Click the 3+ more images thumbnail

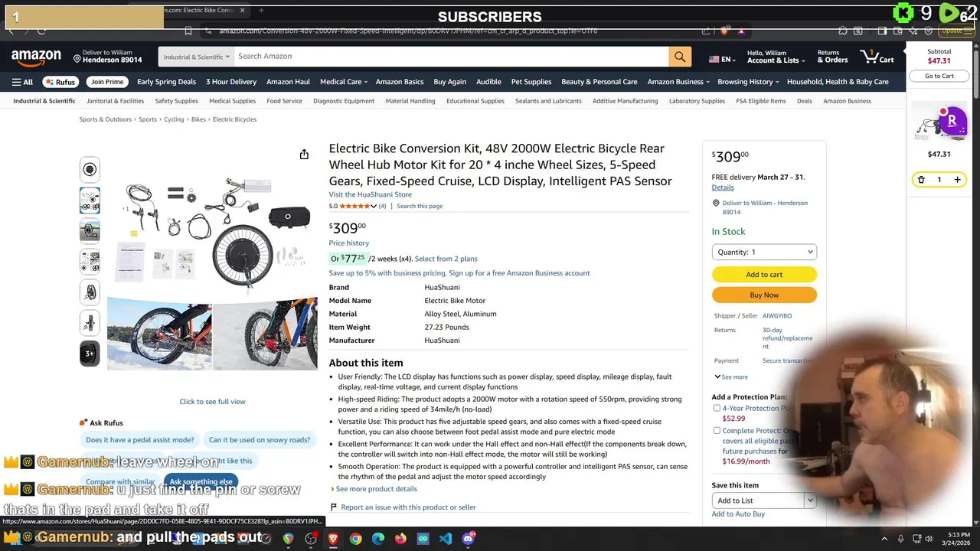click(x=90, y=354)
